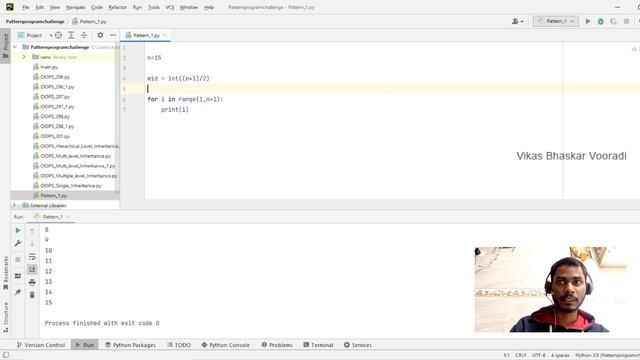Open the Navigate menu

pyautogui.click(x=76, y=7)
